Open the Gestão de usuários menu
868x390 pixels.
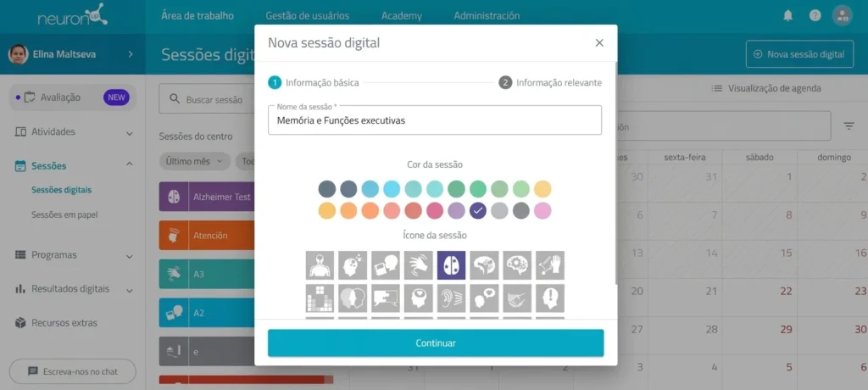307,15
